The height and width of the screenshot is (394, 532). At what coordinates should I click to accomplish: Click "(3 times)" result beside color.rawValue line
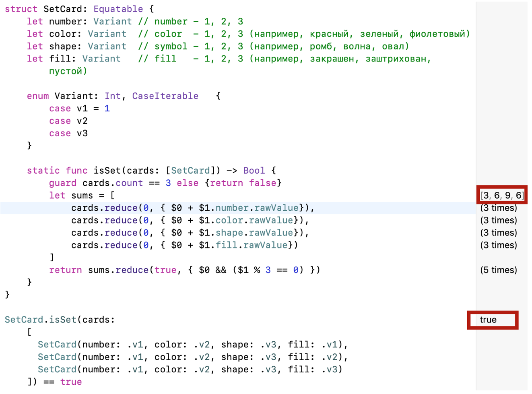[x=499, y=220]
